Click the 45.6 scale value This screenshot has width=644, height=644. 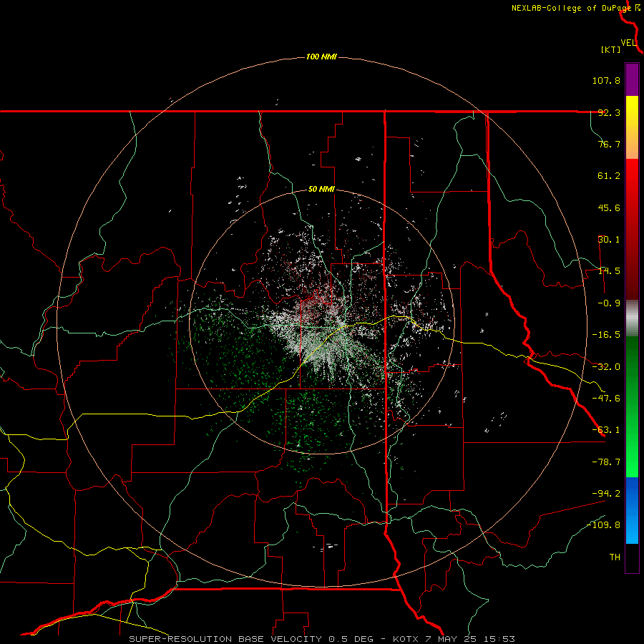609,208
